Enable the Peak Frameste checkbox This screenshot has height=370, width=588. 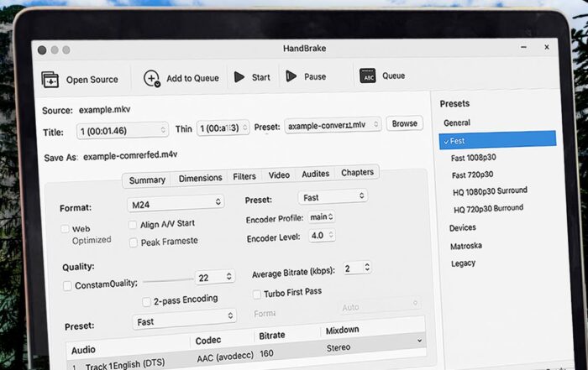click(133, 242)
